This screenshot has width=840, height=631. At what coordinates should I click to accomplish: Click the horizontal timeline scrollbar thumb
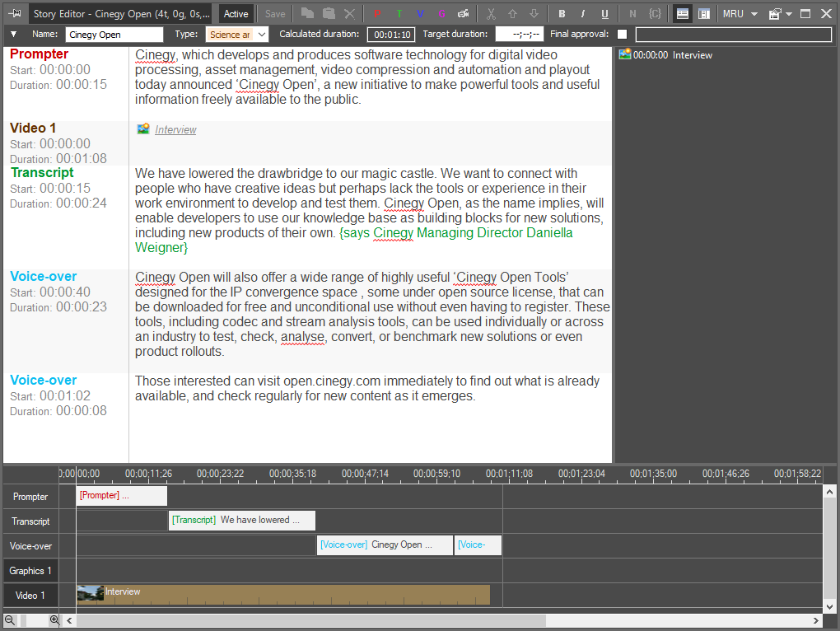click(311, 620)
